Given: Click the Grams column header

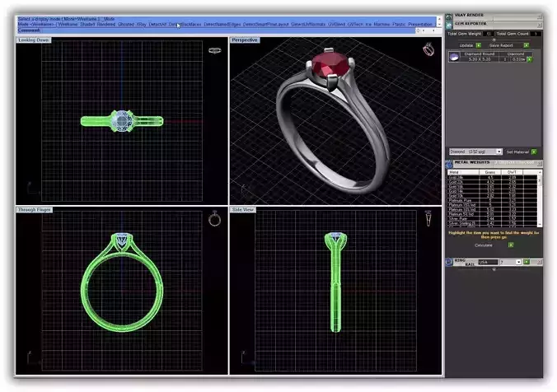Looking at the screenshot, I should 490,172.
